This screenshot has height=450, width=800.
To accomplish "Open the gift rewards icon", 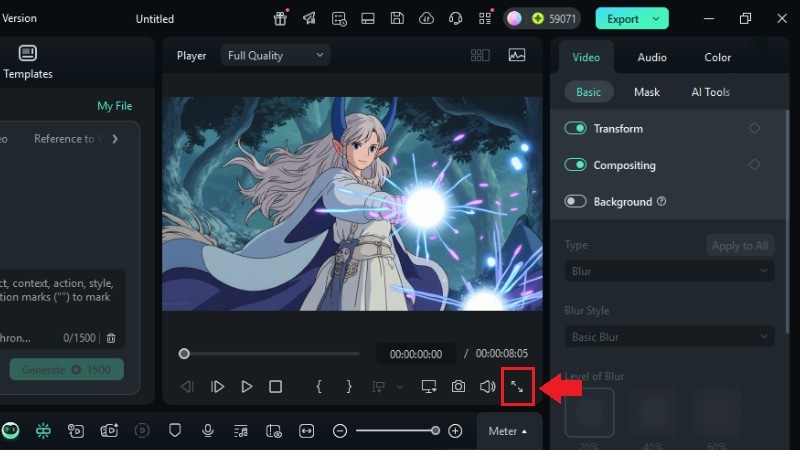I will [x=280, y=19].
